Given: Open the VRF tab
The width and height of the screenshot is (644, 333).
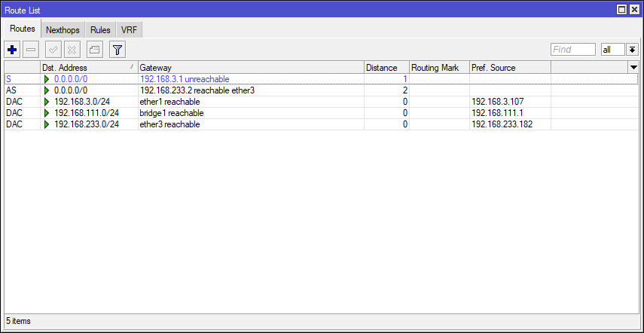Looking at the screenshot, I should tap(129, 30).
